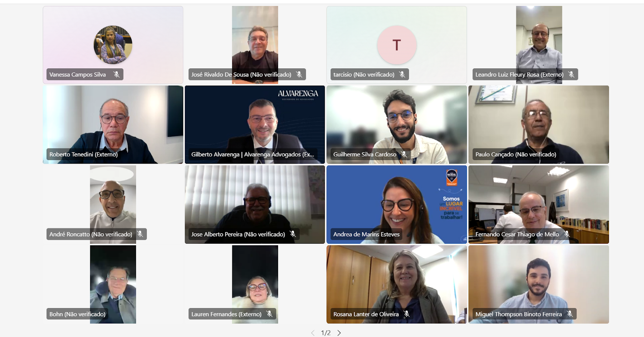Click muted mic icon next to Jose Alberto Pereira
Screen dimensions: 644x337
pos(293,234)
